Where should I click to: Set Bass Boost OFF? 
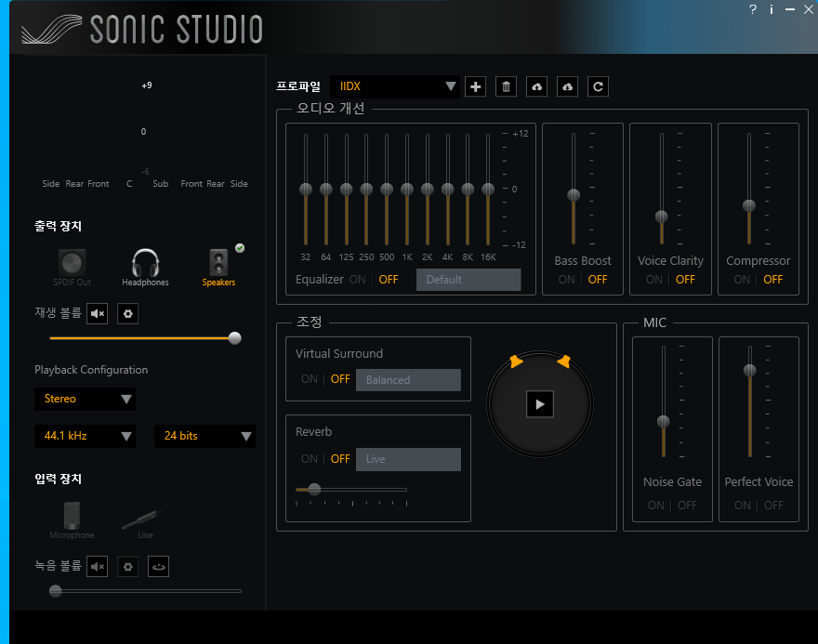(x=598, y=280)
